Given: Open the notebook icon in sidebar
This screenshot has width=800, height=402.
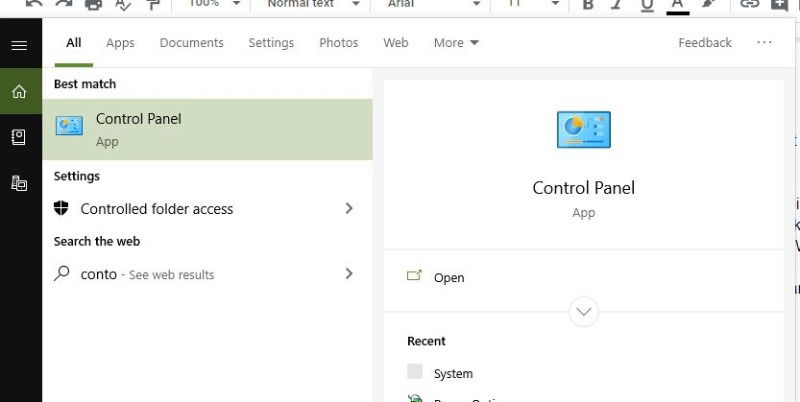Looking at the screenshot, I should click(x=19, y=137).
